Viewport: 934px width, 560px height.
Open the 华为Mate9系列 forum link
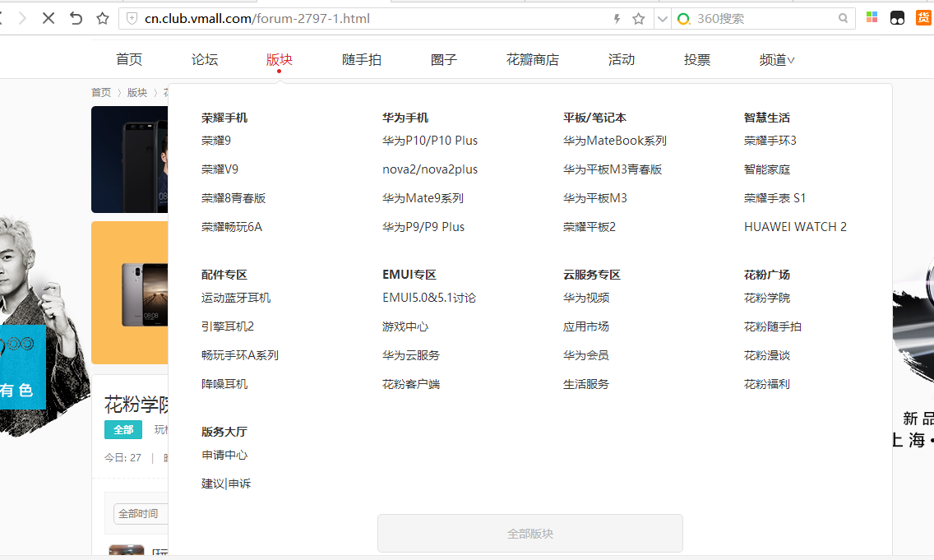pos(423,198)
